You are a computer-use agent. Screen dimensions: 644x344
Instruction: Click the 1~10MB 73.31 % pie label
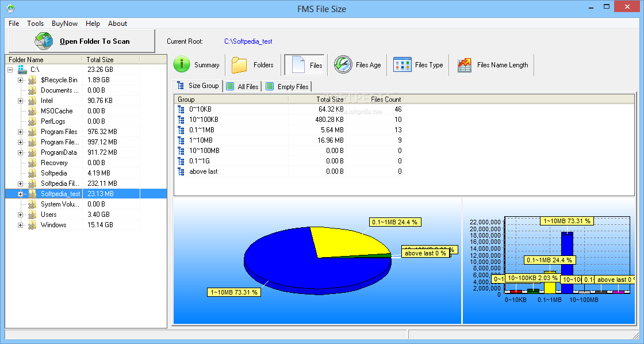233,292
